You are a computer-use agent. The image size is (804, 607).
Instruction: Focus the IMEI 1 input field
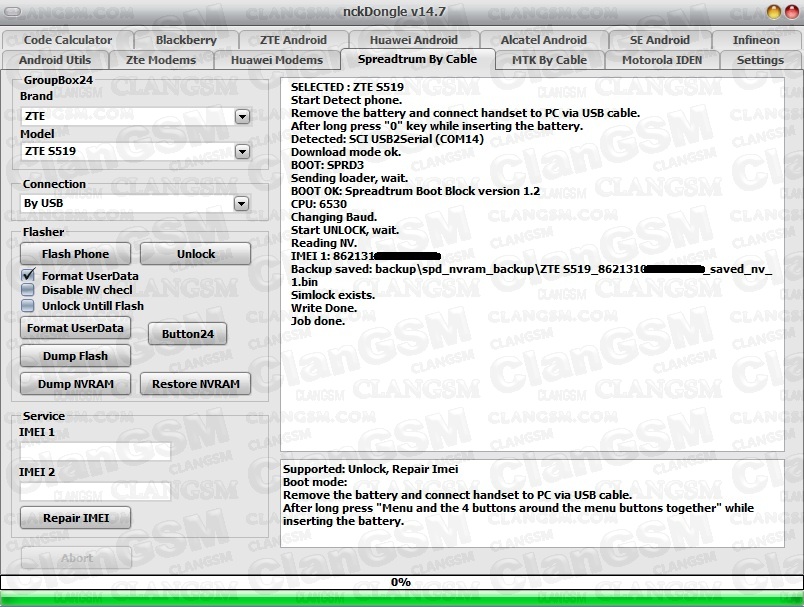point(95,452)
